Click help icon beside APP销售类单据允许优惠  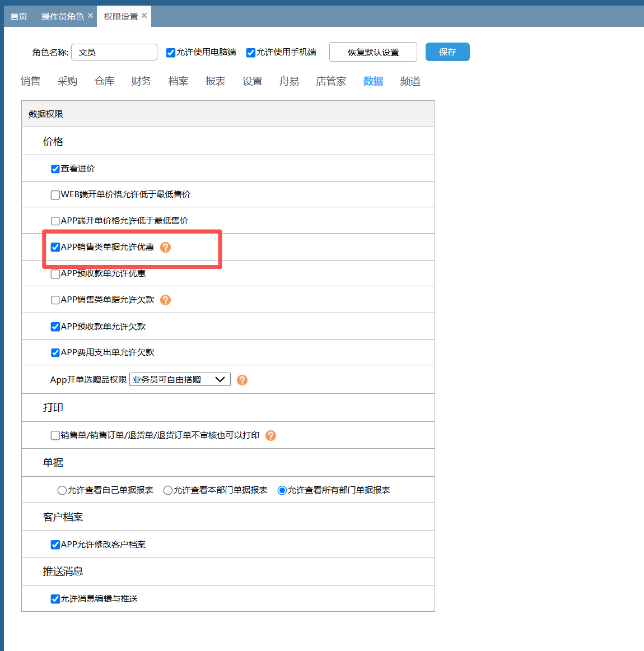coord(165,247)
